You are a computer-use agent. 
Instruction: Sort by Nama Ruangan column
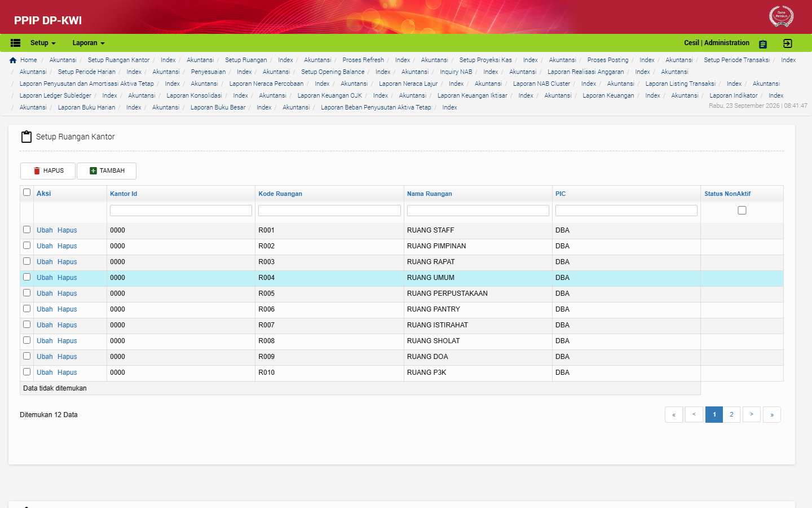point(430,194)
